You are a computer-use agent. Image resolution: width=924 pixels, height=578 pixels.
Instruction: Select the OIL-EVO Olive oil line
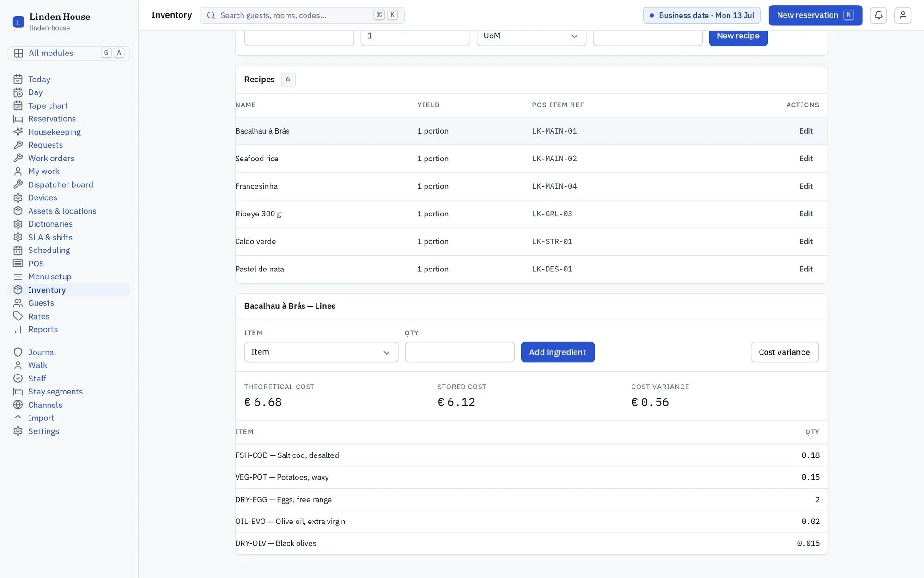(531, 522)
